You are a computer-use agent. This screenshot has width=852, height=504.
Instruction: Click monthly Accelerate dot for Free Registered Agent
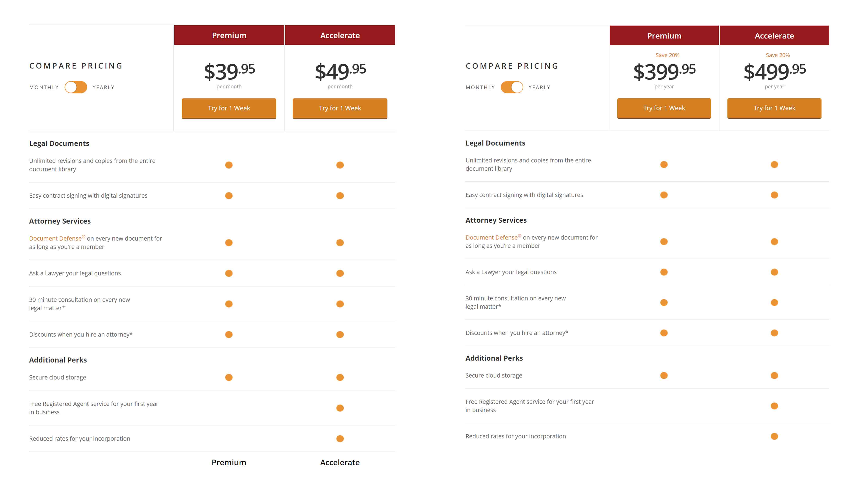point(340,408)
